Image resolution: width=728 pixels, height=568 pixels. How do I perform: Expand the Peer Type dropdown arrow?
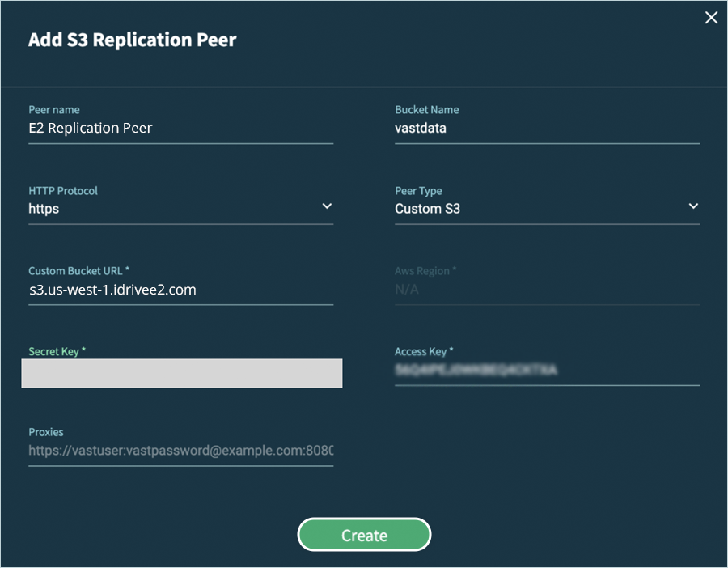pos(693,207)
